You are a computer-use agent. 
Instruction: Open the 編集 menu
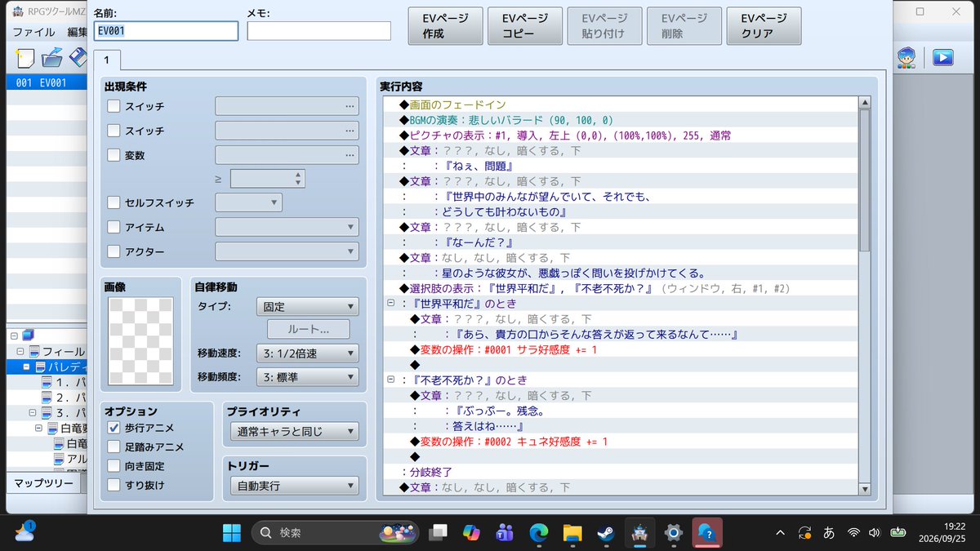[x=77, y=32]
